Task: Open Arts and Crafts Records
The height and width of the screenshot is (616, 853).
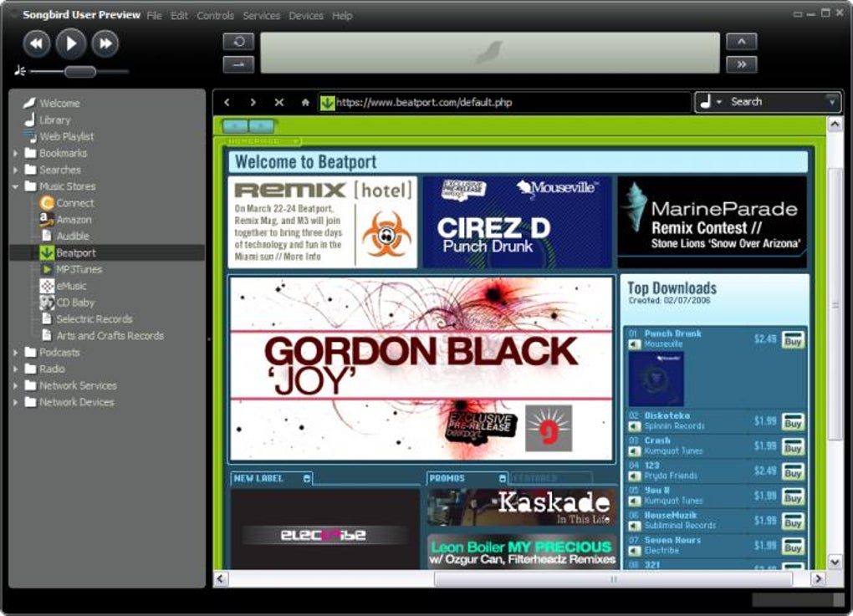Action: click(x=110, y=336)
